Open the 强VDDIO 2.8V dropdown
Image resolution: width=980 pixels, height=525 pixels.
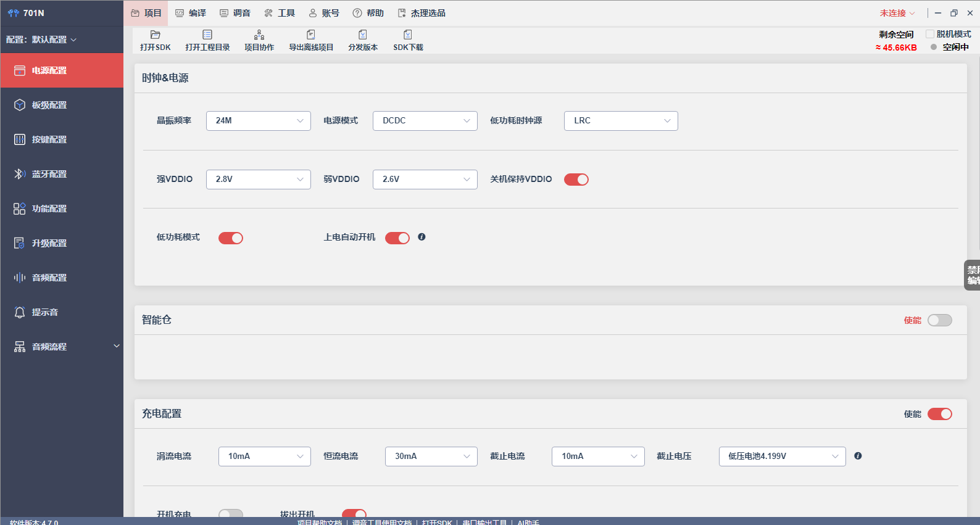[x=259, y=180]
